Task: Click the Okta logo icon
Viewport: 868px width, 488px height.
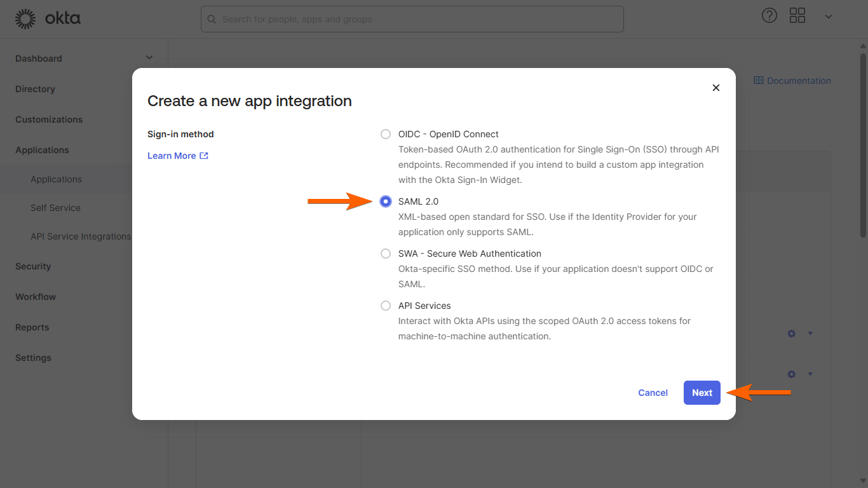Action: pos(25,19)
